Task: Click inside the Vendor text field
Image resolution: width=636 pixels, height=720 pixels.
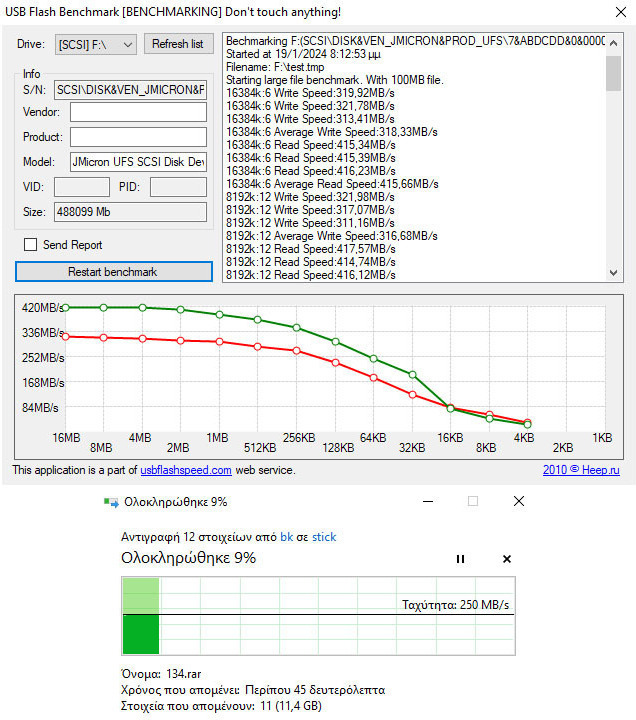Action: point(138,112)
